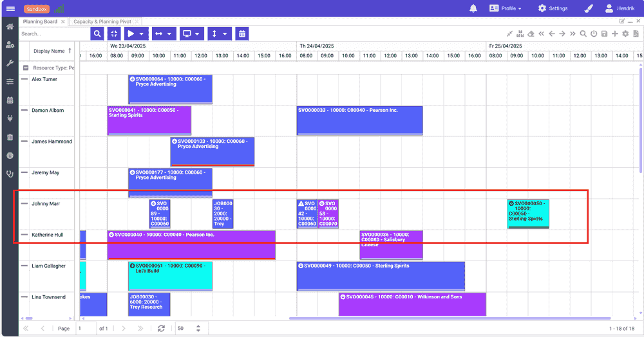Click the double-right chevron navigation icon
Viewport: 644px width, 337px height.
tap(573, 33)
